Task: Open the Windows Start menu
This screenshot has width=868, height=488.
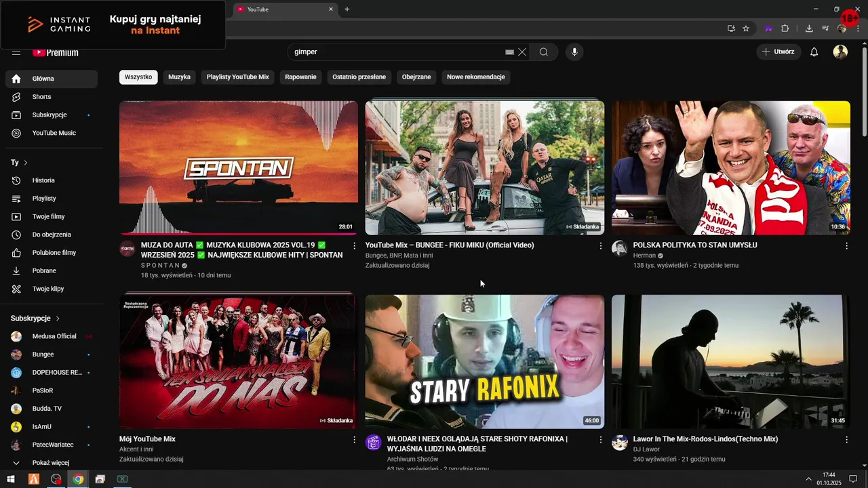Action: (11, 479)
